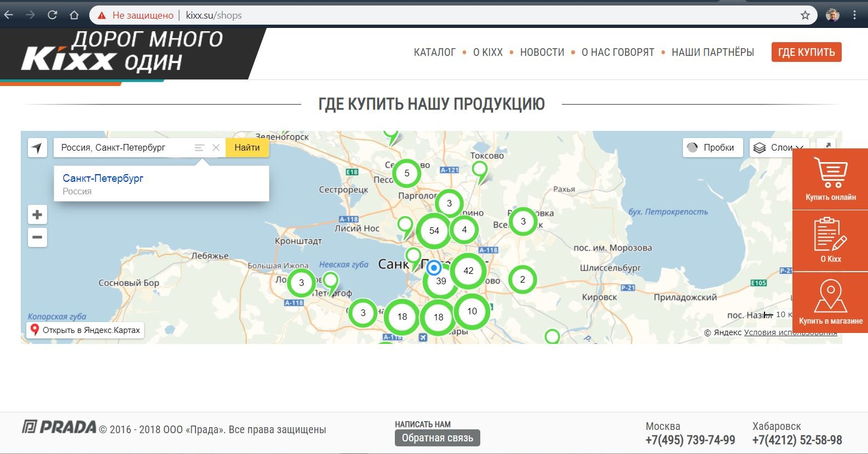This screenshot has width=868, height=454.
Task: Zoom out the map with minus button
Action: pyautogui.click(x=37, y=237)
